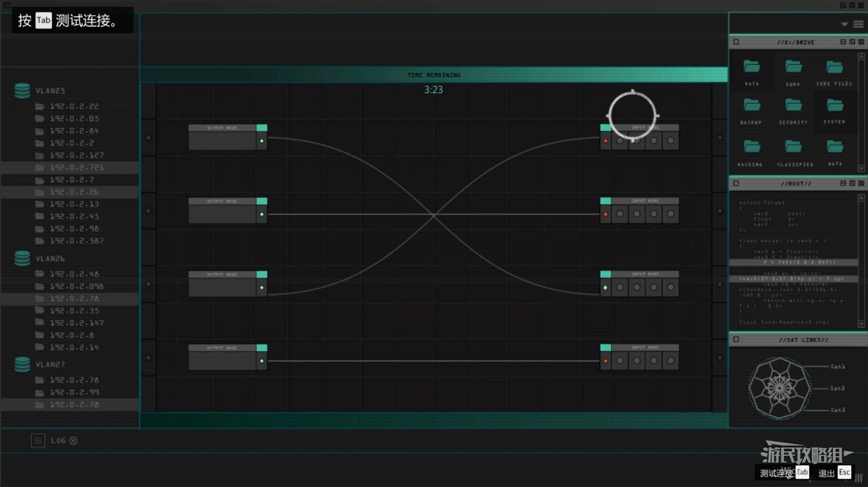Image resolution: width=868 pixels, height=487 pixels.
Task: Toggle the teal square on the bottom input node
Action: [x=605, y=347]
